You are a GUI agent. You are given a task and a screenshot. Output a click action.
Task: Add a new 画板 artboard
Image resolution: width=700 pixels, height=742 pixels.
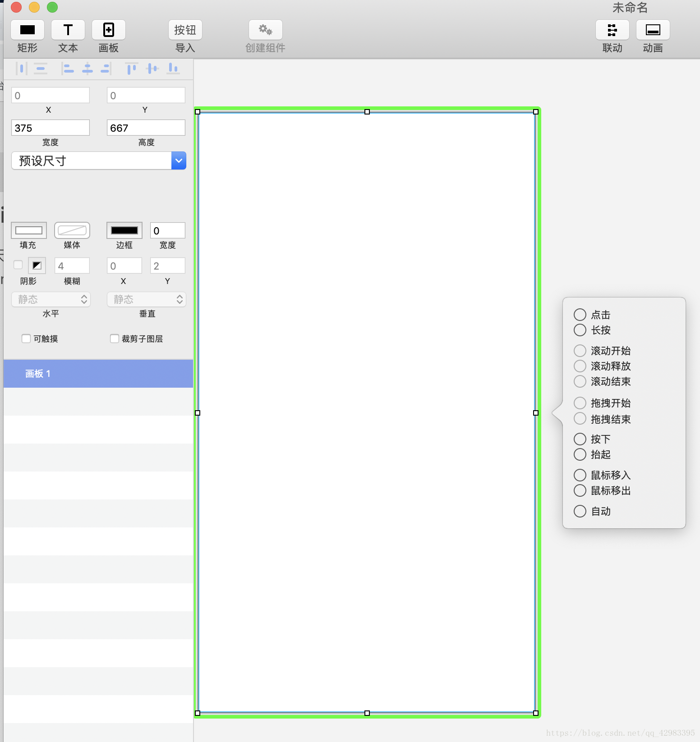pos(109,30)
